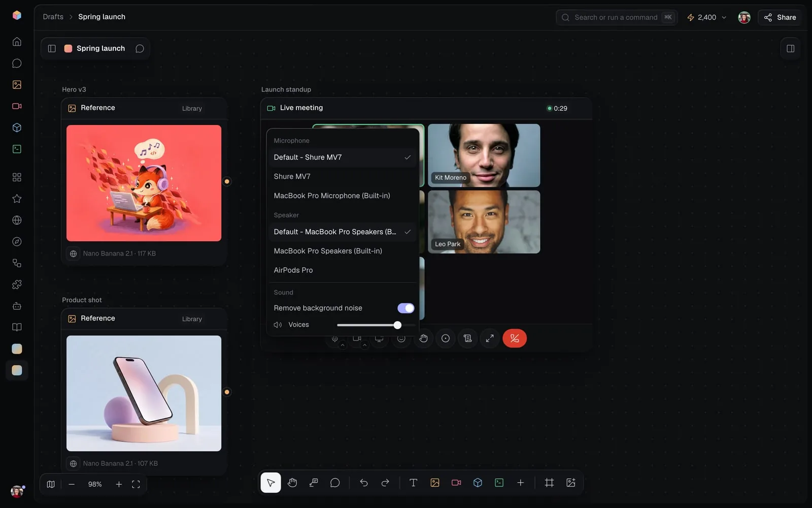Image resolution: width=812 pixels, height=508 pixels.
Task: Click Kit Moreno video tile
Action: (x=484, y=155)
